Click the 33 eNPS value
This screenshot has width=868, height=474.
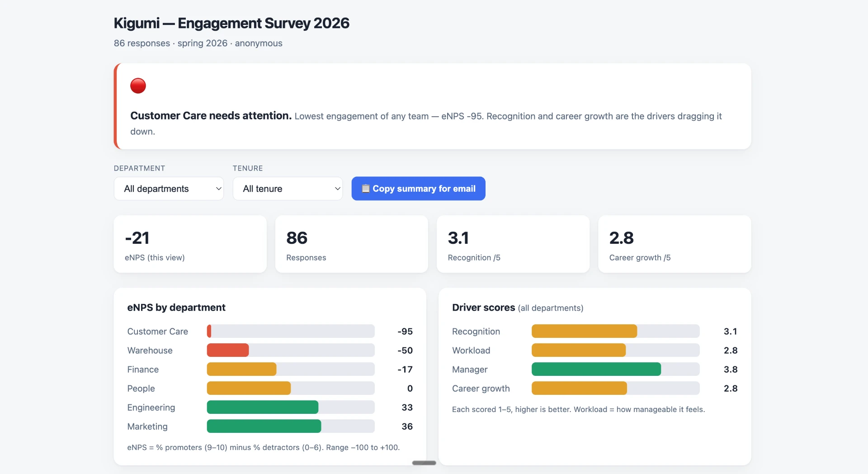[x=407, y=408]
